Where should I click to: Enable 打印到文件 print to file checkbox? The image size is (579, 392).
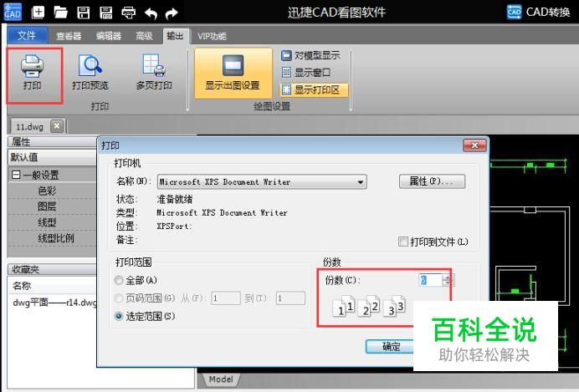[x=403, y=242]
